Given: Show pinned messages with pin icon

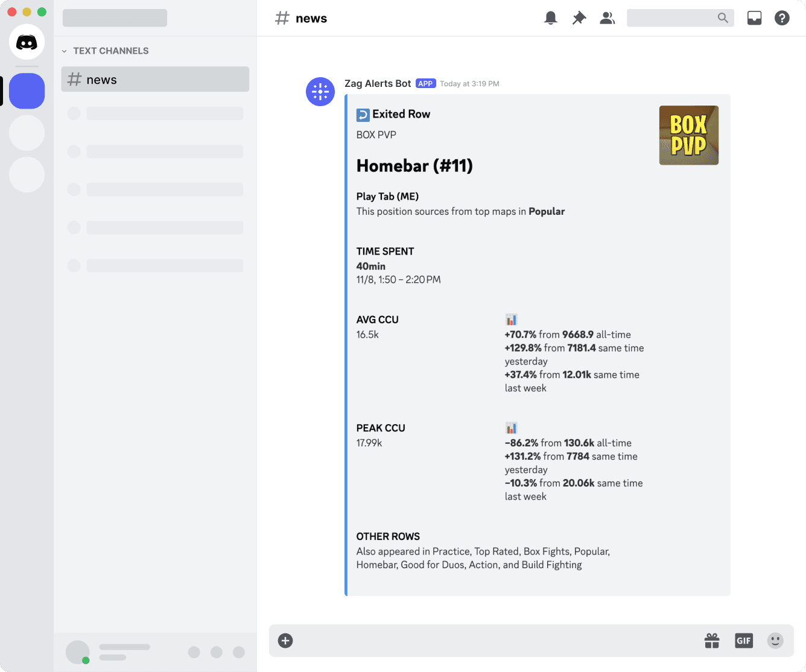Looking at the screenshot, I should (579, 18).
